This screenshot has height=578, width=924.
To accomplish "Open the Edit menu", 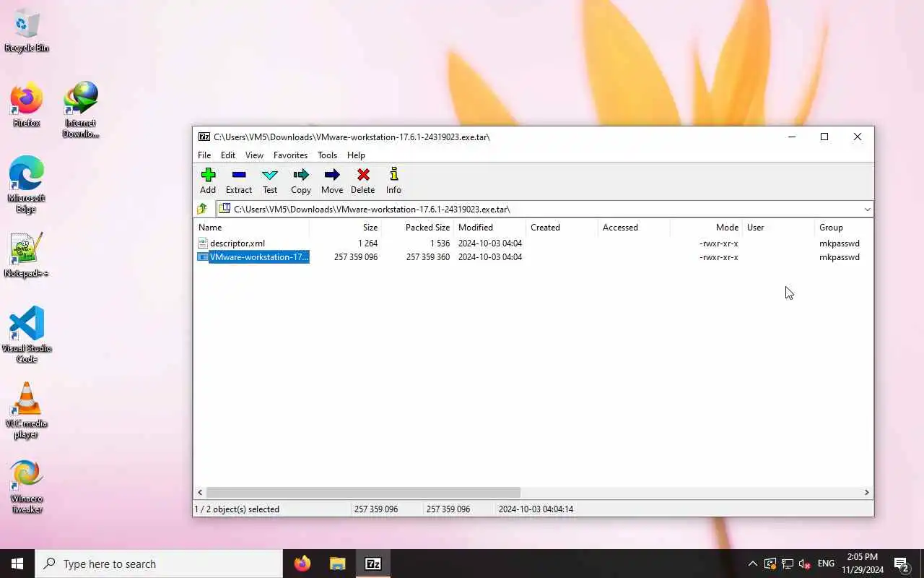I will (228, 155).
